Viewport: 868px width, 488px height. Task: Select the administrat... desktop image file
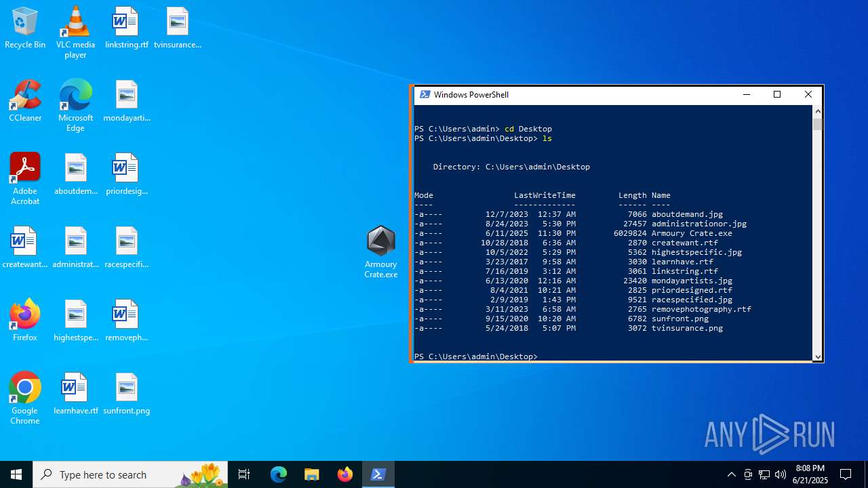tap(75, 248)
